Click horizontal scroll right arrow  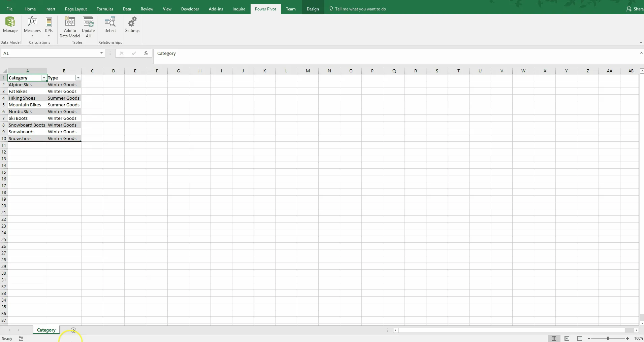click(x=636, y=331)
